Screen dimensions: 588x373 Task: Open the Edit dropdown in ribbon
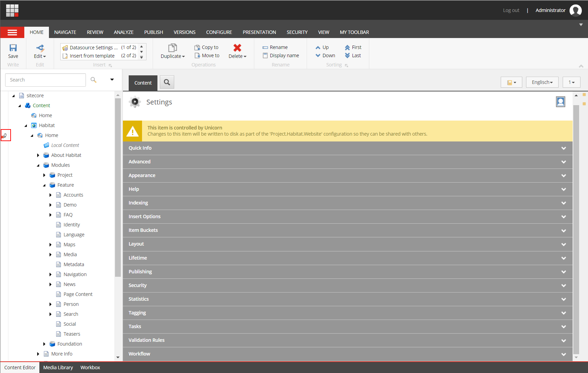(x=40, y=56)
